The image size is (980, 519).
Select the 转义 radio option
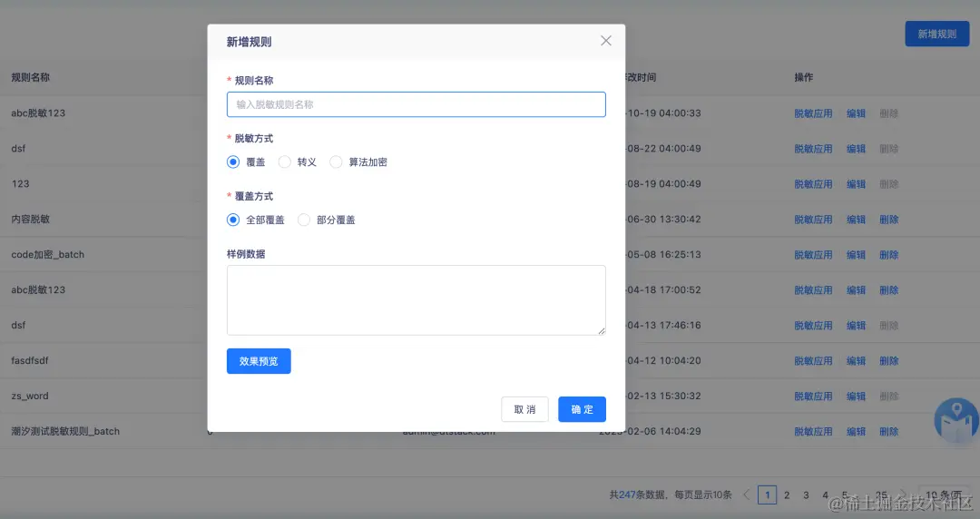284,162
